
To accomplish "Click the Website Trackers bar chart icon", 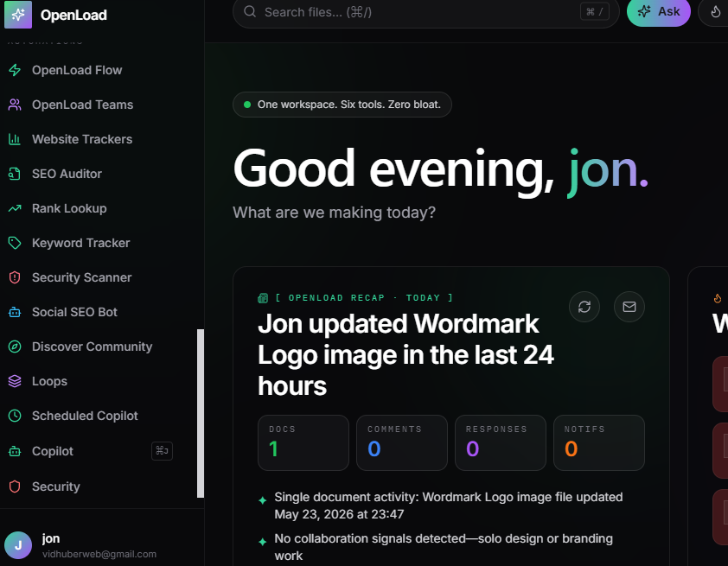I will (15, 139).
